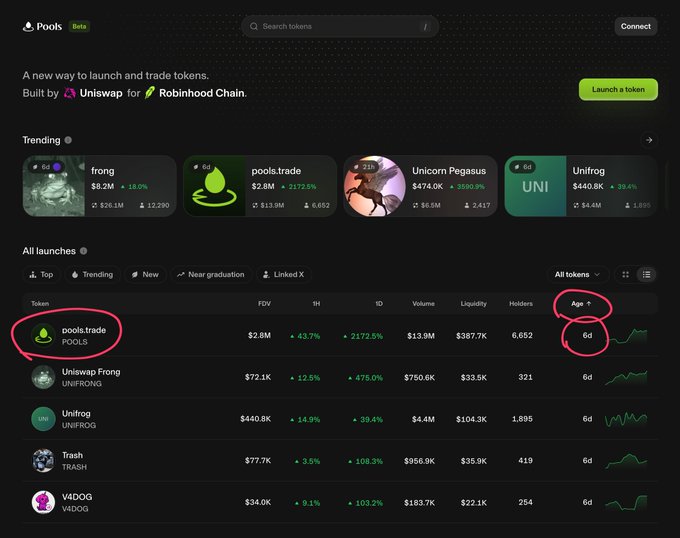Image resolution: width=680 pixels, height=538 pixels.
Task: Click the $8.2M value on frong card
Action: click(102, 186)
